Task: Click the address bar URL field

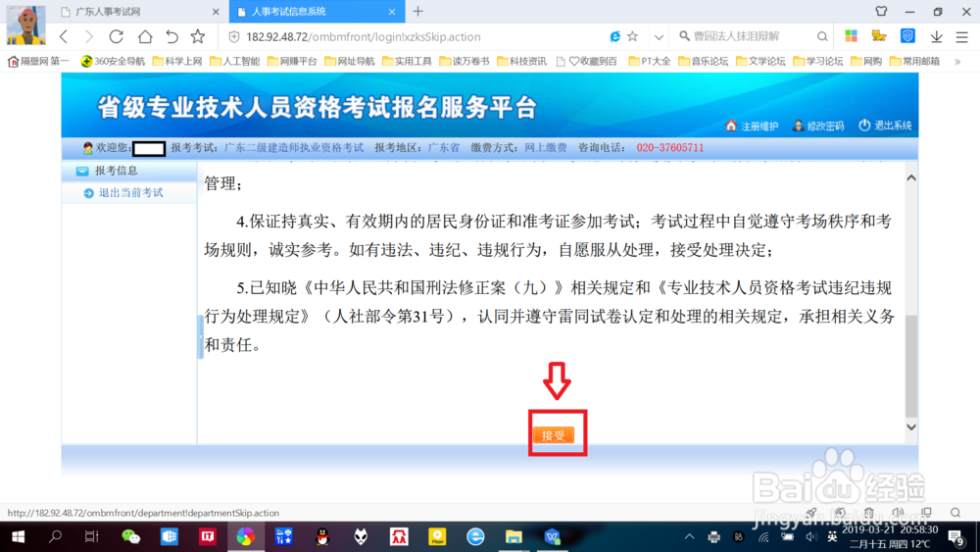Action: pyautogui.click(x=413, y=37)
